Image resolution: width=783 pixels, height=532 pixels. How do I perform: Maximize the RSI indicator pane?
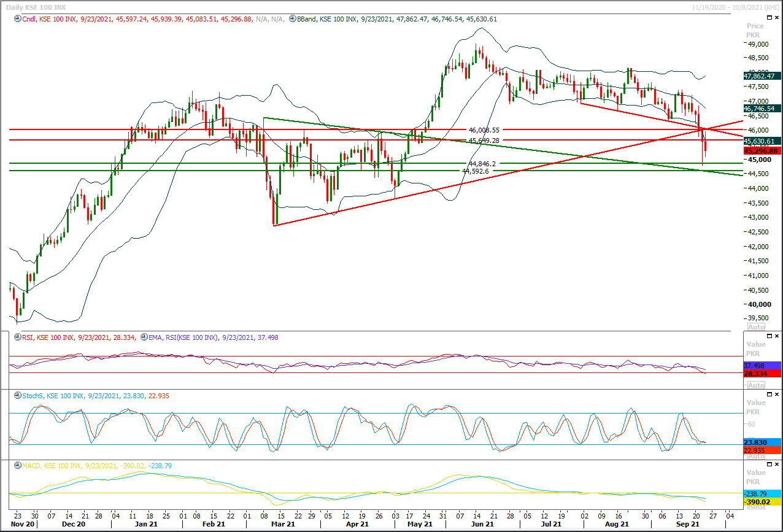coord(769,336)
